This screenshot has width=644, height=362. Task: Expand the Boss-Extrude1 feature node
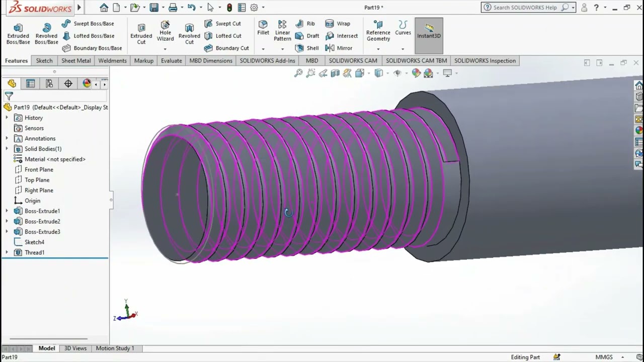7,211
